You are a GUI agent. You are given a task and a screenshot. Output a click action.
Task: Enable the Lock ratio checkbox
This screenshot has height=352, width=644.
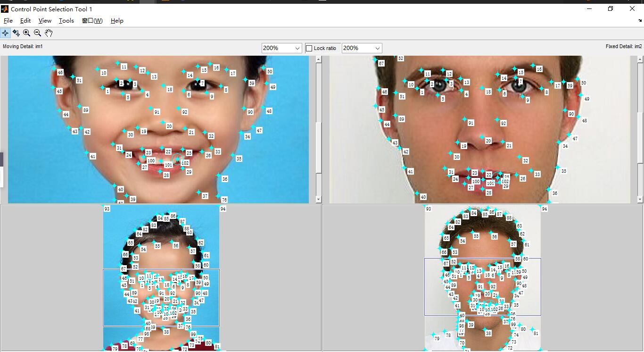(309, 48)
